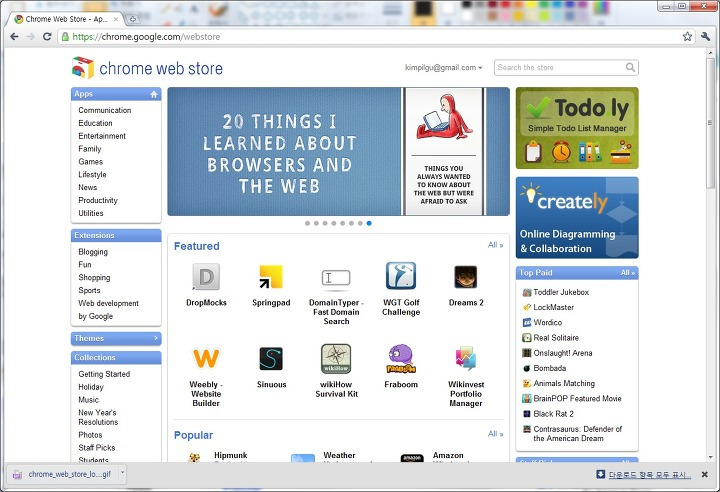Image resolution: width=720 pixels, height=492 pixels.
Task: Click the Chrome Web Store logo
Action: coord(147,68)
